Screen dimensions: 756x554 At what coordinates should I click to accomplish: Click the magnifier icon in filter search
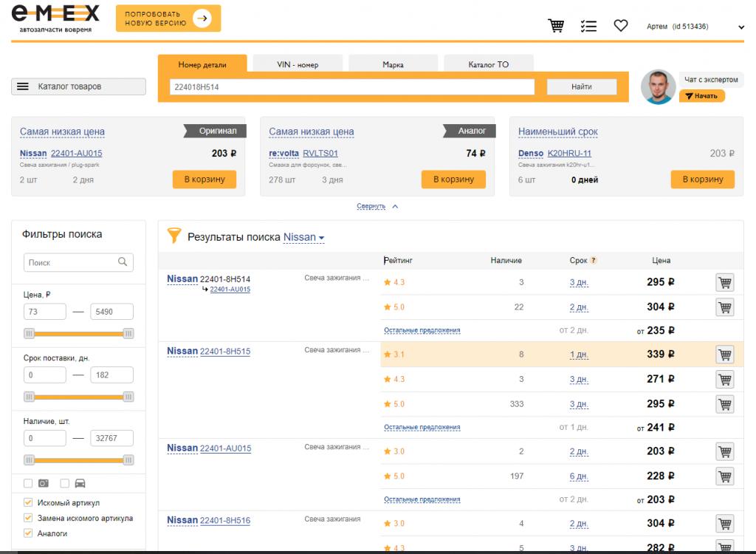coord(123,261)
